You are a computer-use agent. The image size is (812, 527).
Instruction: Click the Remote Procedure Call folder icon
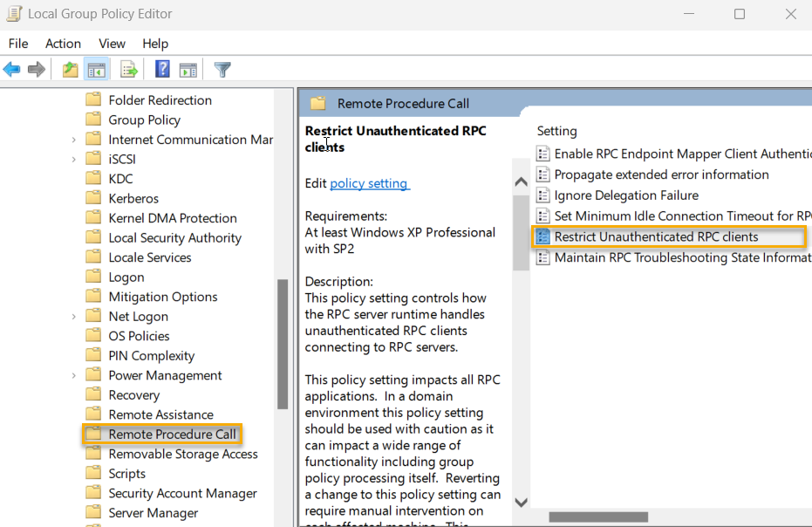[x=93, y=434]
